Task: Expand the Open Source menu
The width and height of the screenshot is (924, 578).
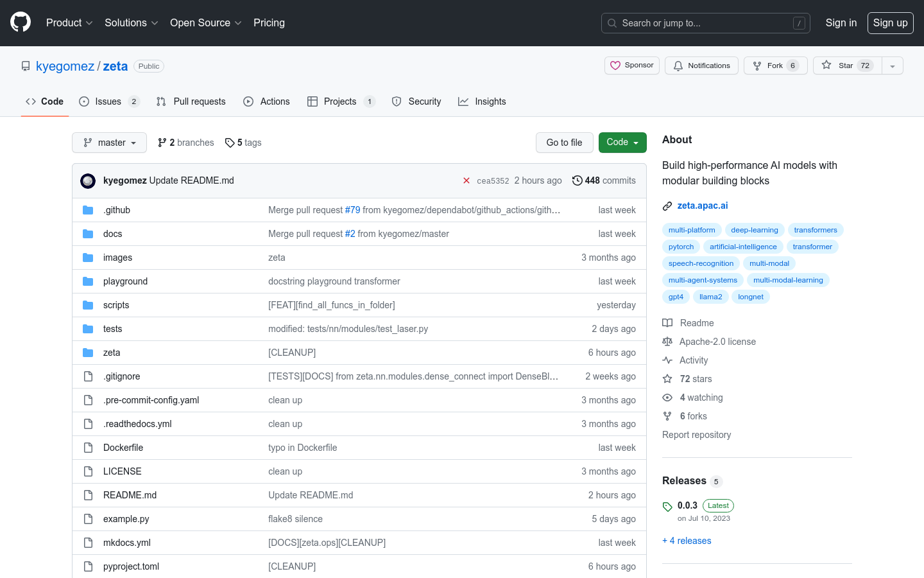Action: (206, 22)
